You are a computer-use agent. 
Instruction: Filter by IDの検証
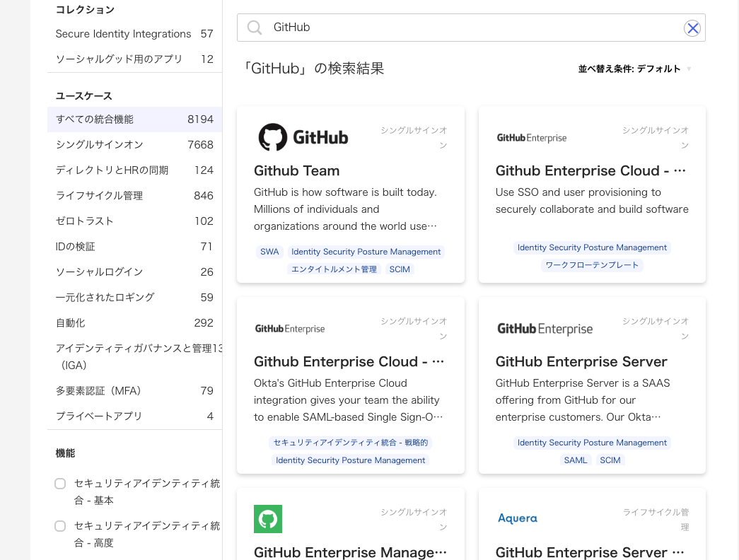coord(134,247)
